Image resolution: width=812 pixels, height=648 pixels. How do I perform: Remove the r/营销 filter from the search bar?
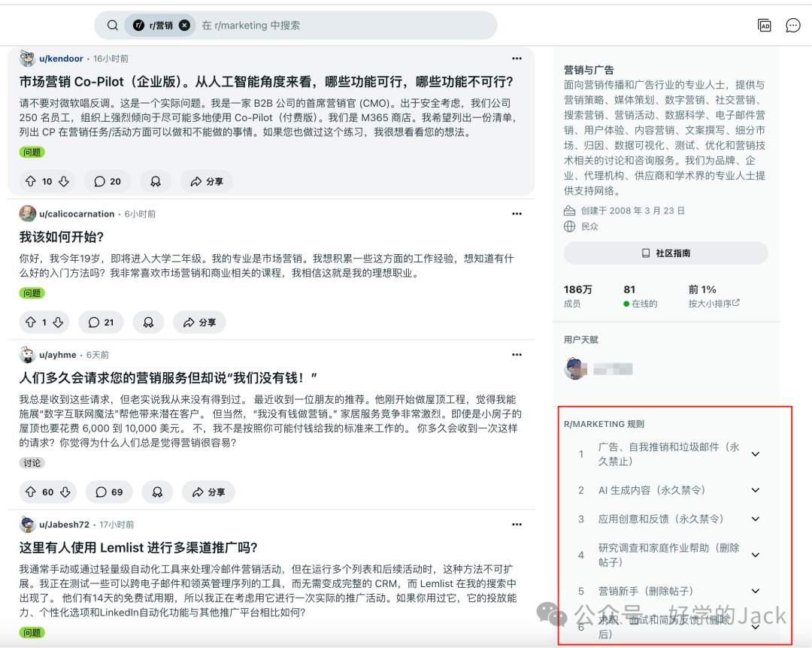coord(186,25)
